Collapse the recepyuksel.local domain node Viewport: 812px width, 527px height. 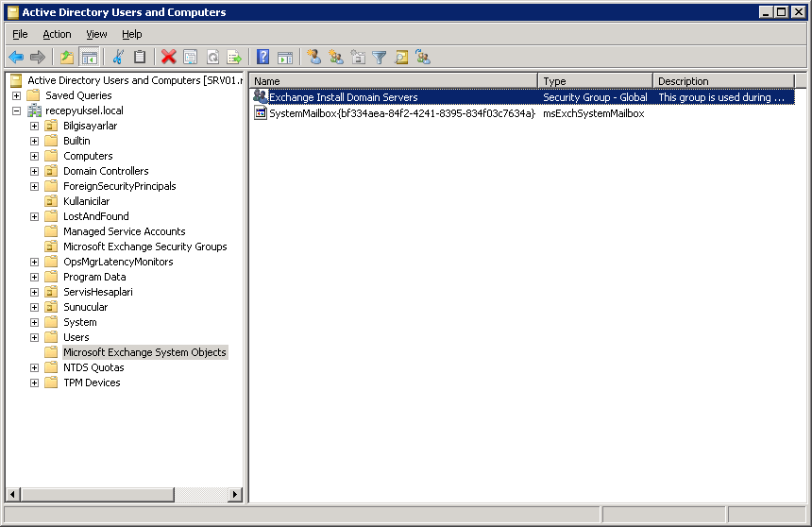click(x=17, y=110)
